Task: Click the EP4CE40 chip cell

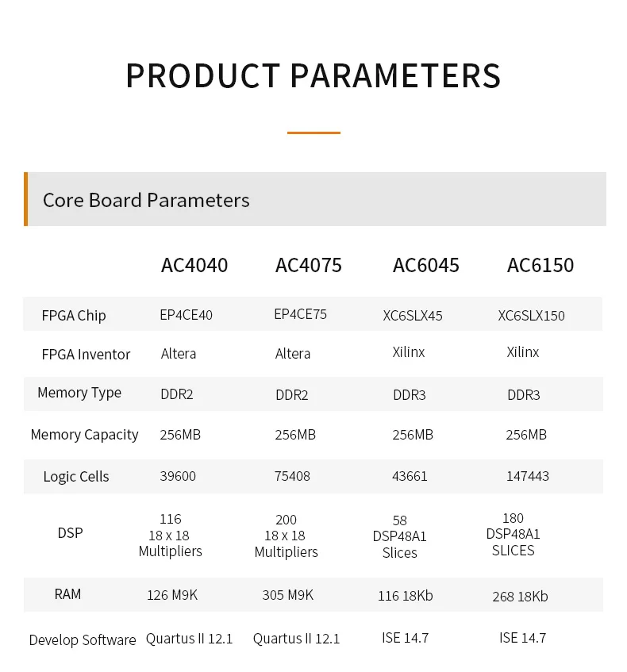Action: tap(187, 315)
